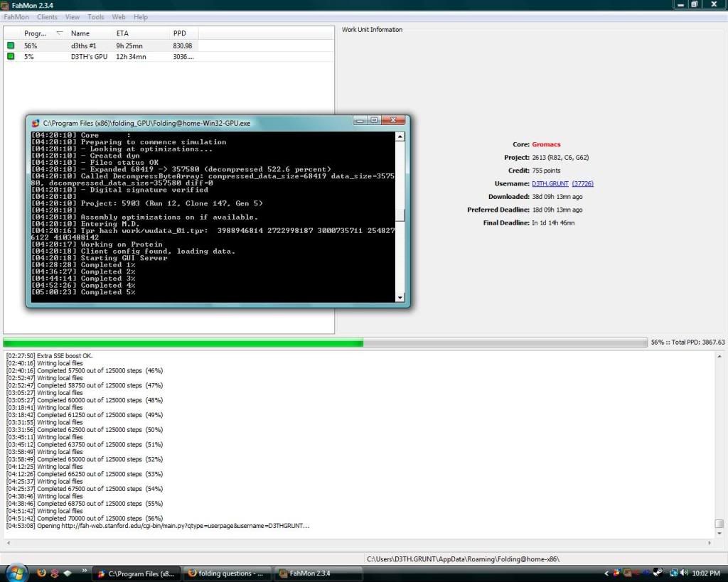Click the status bar Folding@home-x86 path
Screen dimensions: 728x582
(463, 559)
